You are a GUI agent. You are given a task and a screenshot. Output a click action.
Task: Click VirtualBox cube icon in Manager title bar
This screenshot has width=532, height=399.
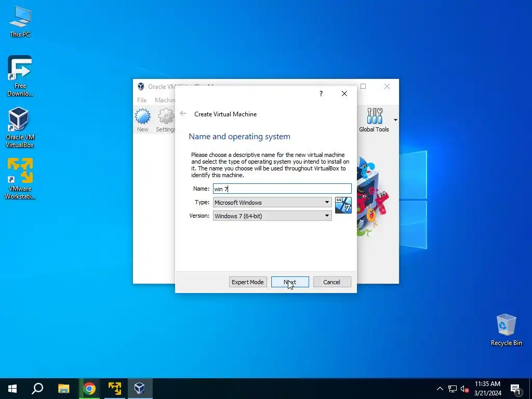141,86
